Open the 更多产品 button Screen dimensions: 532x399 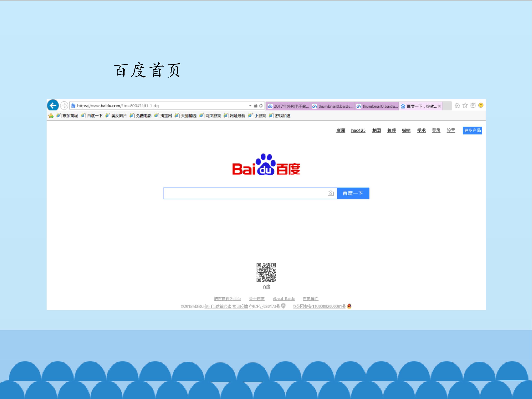pos(472,130)
